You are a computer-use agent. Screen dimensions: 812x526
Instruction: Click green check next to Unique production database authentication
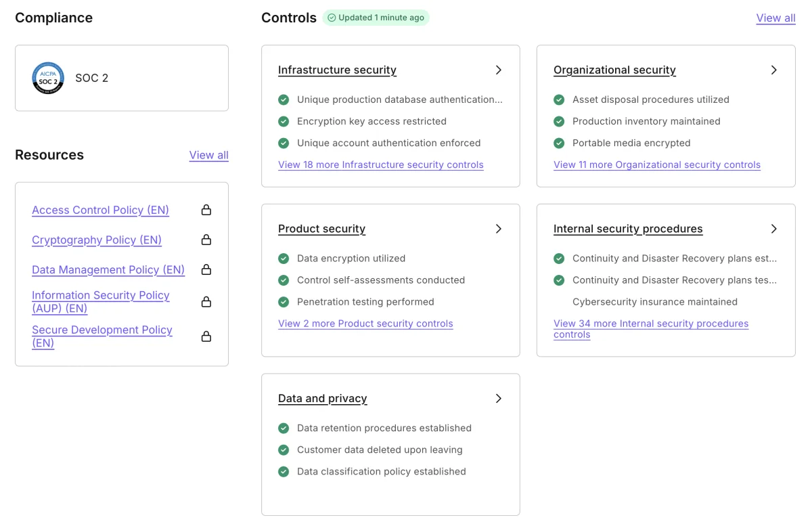[x=284, y=100]
